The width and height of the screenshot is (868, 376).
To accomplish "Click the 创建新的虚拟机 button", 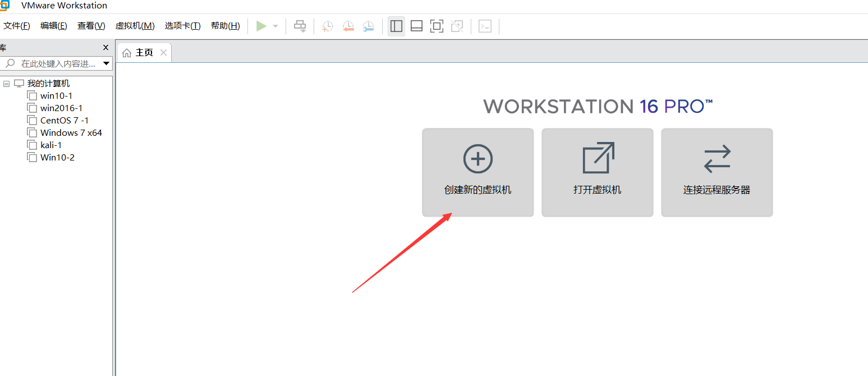I will 478,172.
